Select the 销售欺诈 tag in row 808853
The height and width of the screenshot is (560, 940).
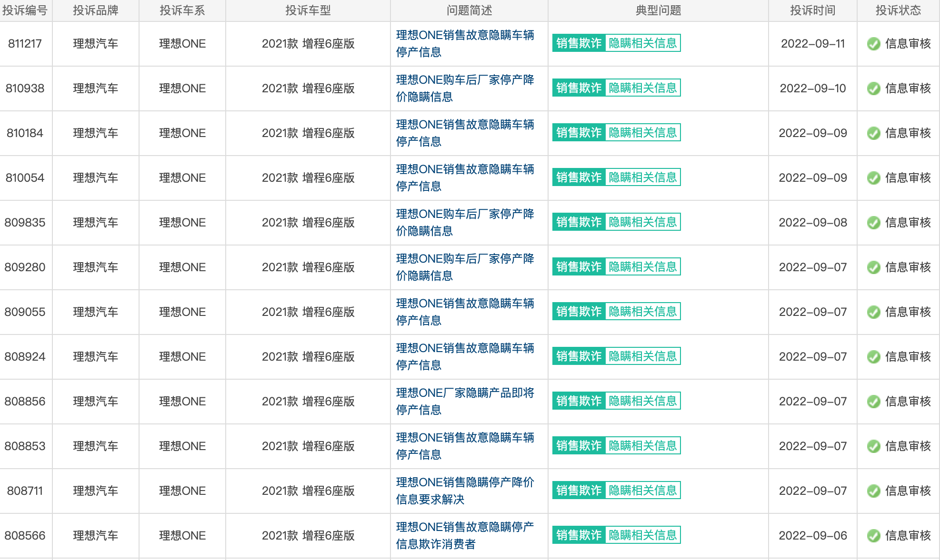coord(579,446)
